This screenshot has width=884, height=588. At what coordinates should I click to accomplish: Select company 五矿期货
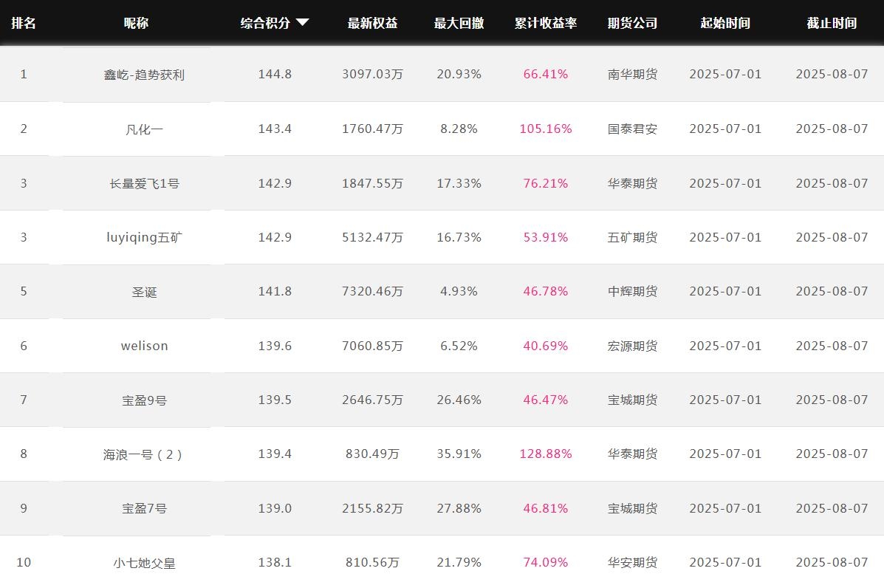tap(633, 237)
